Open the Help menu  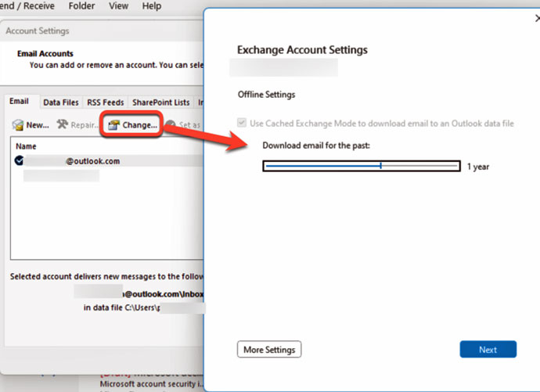point(153,5)
